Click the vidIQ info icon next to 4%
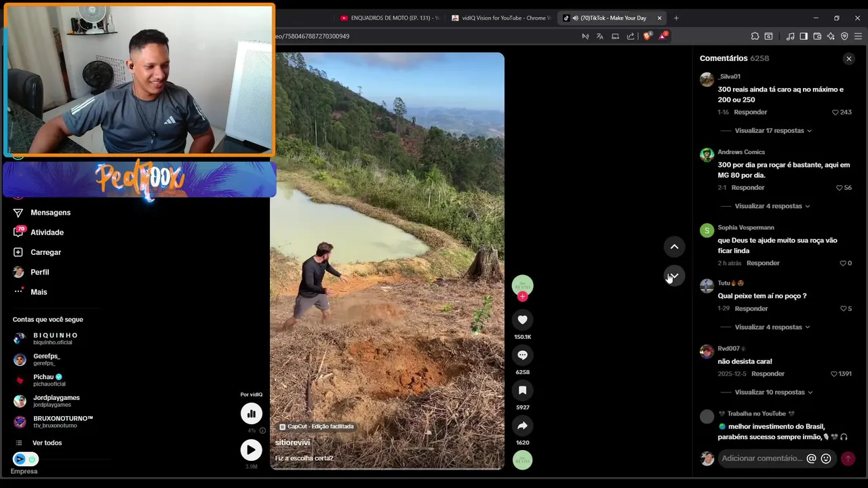The image size is (868, 488). 262,430
